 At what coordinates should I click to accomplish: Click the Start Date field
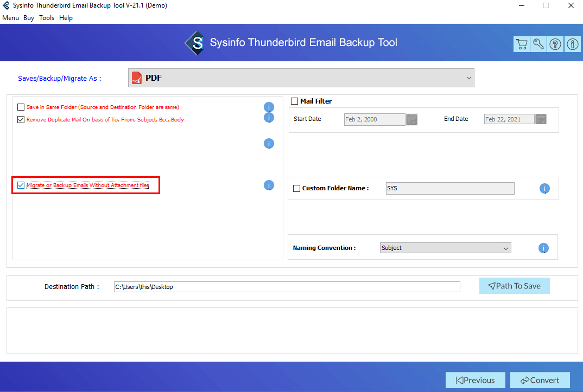[x=375, y=119]
